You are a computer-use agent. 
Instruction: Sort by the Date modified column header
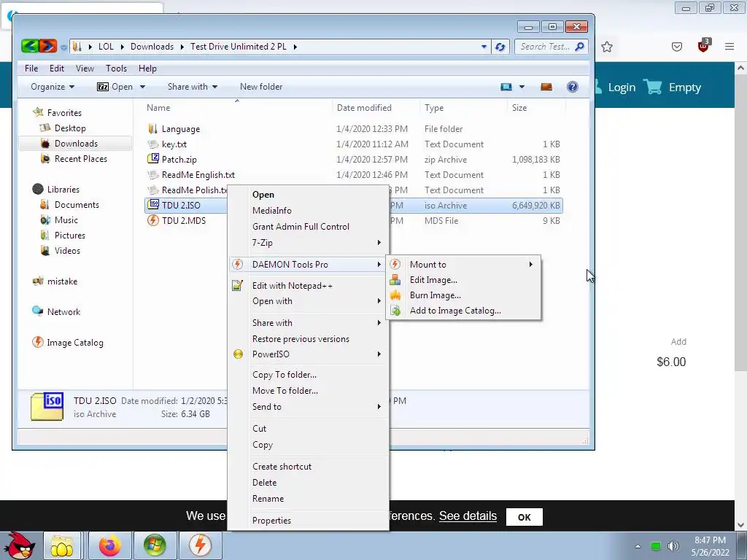(x=364, y=108)
